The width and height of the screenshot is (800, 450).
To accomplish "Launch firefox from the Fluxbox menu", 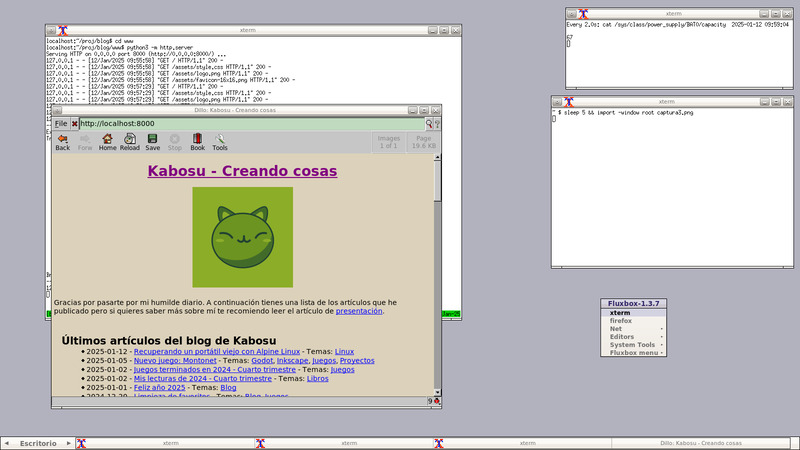I will (x=621, y=321).
